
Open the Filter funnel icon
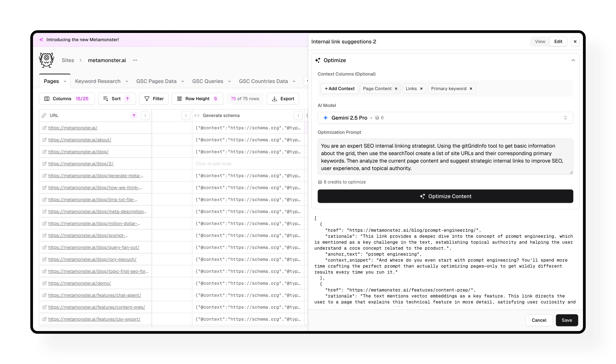click(147, 99)
